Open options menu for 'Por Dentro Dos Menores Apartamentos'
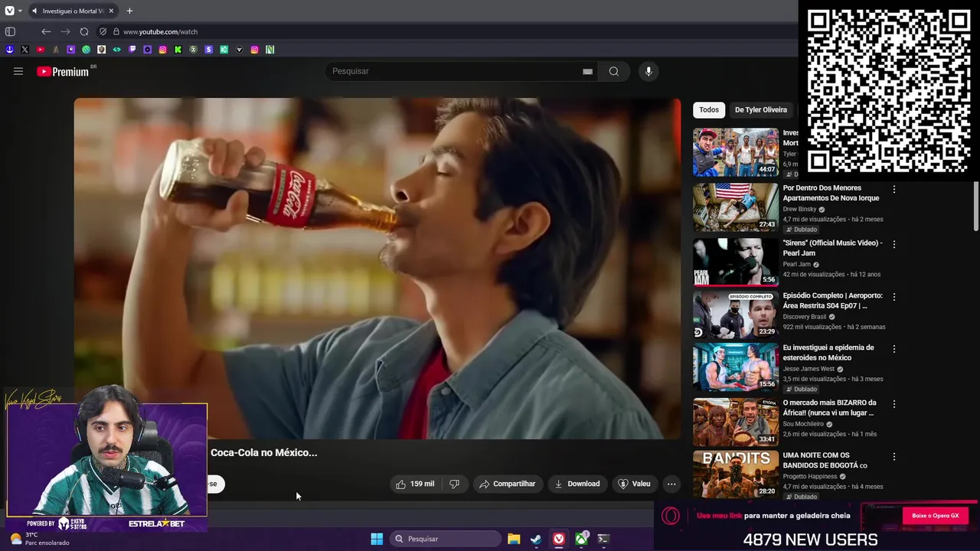This screenshot has height=551, width=980. click(x=893, y=189)
